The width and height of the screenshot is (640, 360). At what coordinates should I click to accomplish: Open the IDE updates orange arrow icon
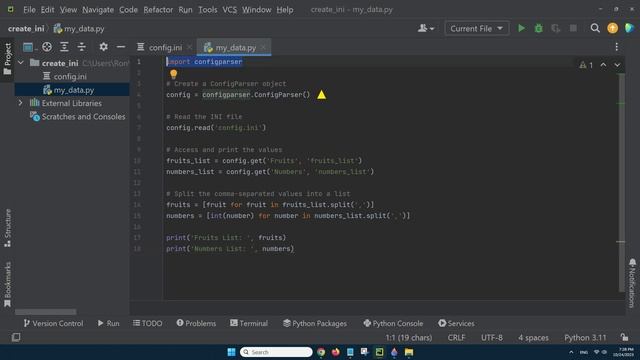612,28
